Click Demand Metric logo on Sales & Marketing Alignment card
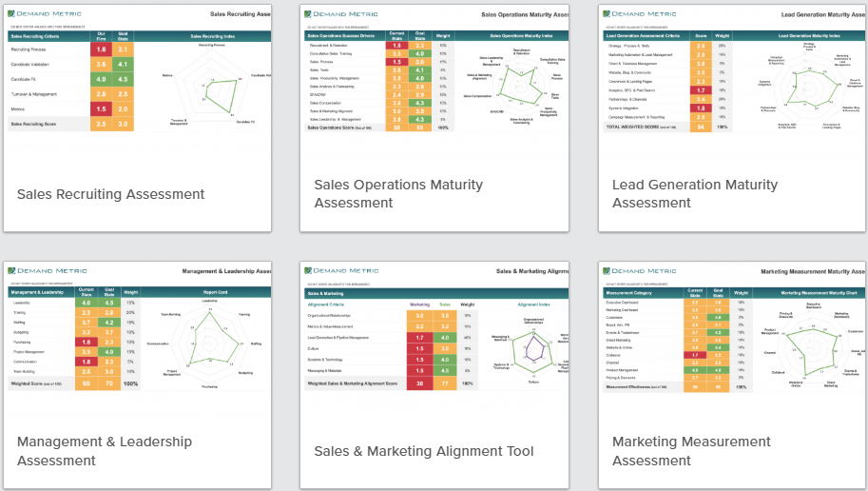 [341, 270]
